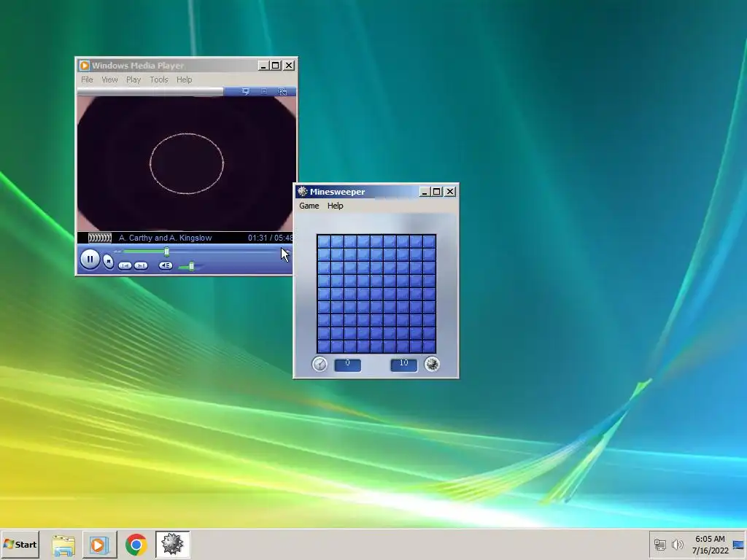
Task: Open the Game menu in Minesweeper
Action: tap(309, 206)
